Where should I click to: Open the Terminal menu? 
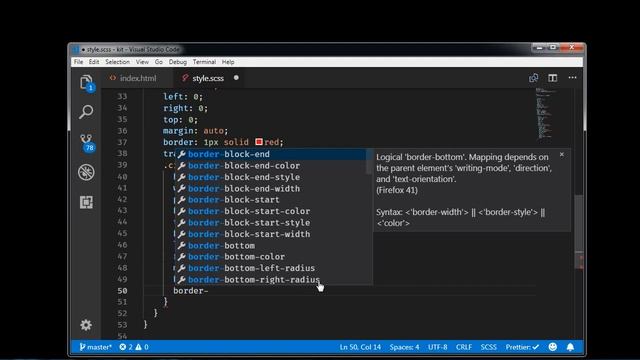204,62
